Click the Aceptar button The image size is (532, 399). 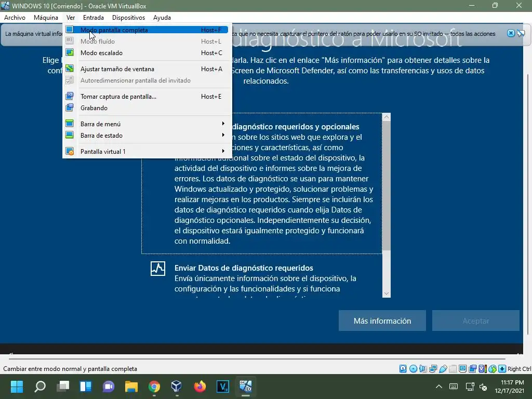pos(476,321)
